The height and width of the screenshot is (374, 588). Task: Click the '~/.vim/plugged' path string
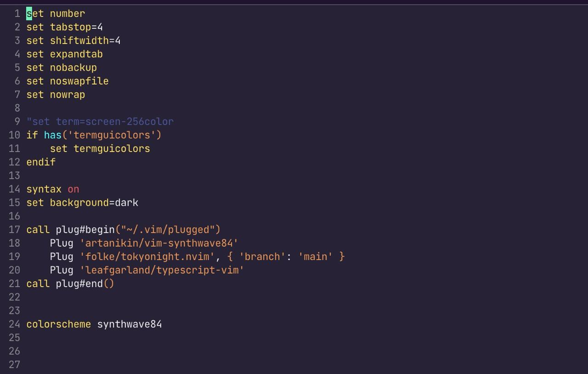pyautogui.click(x=170, y=230)
